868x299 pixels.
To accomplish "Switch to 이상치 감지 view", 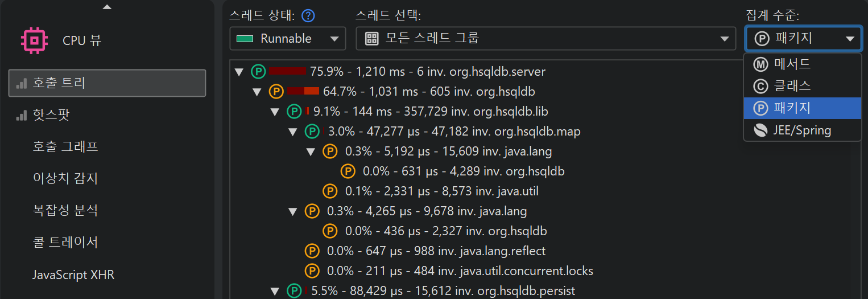I will [x=65, y=179].
